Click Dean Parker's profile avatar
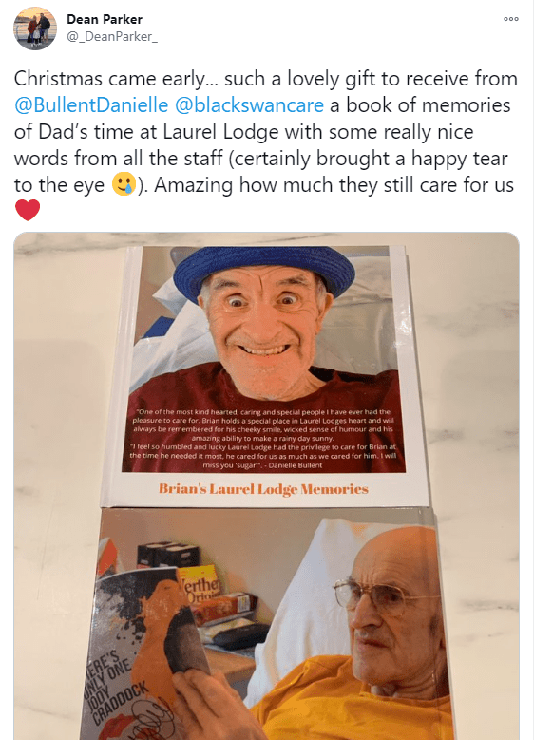Viewport: 534px width, 756px height. pos(35,28)
